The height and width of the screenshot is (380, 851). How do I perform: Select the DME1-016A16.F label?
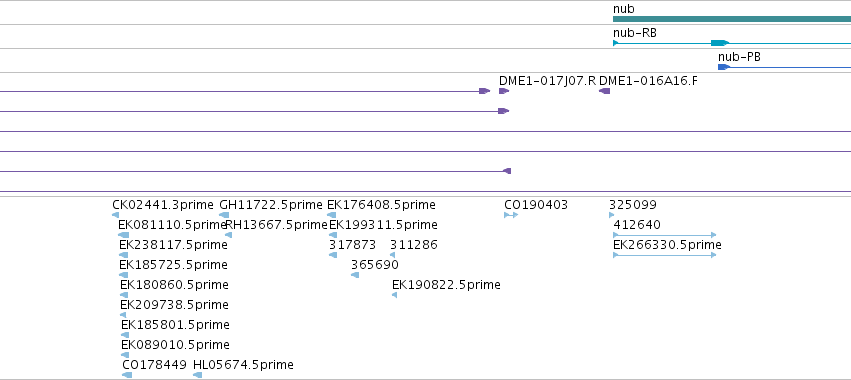[x=648, y=81]
